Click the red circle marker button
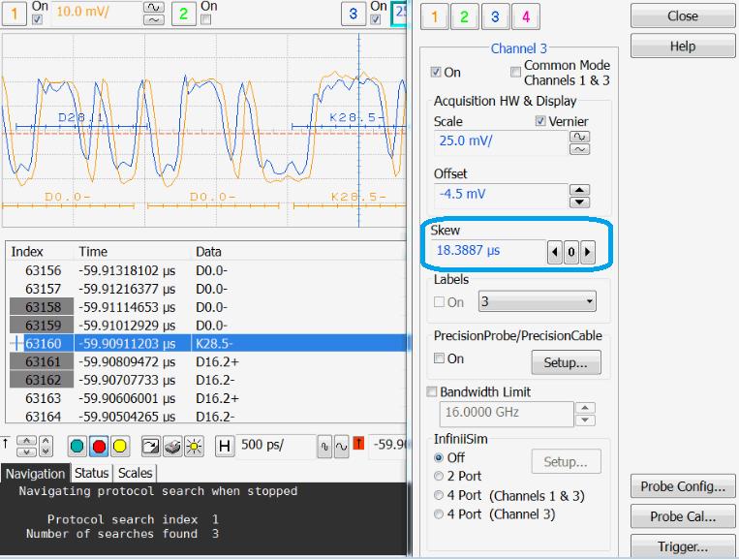This screenshot has width=739, height=560. [99, 446]
